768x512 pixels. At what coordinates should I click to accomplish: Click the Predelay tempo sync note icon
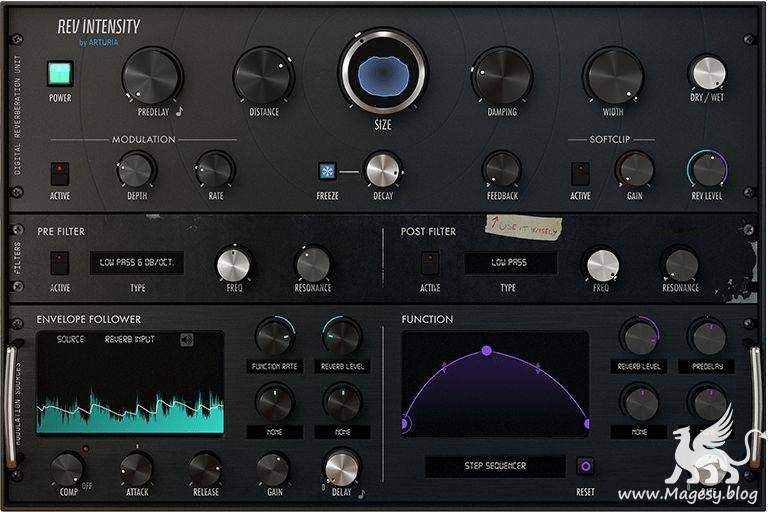tap(179, 111)
